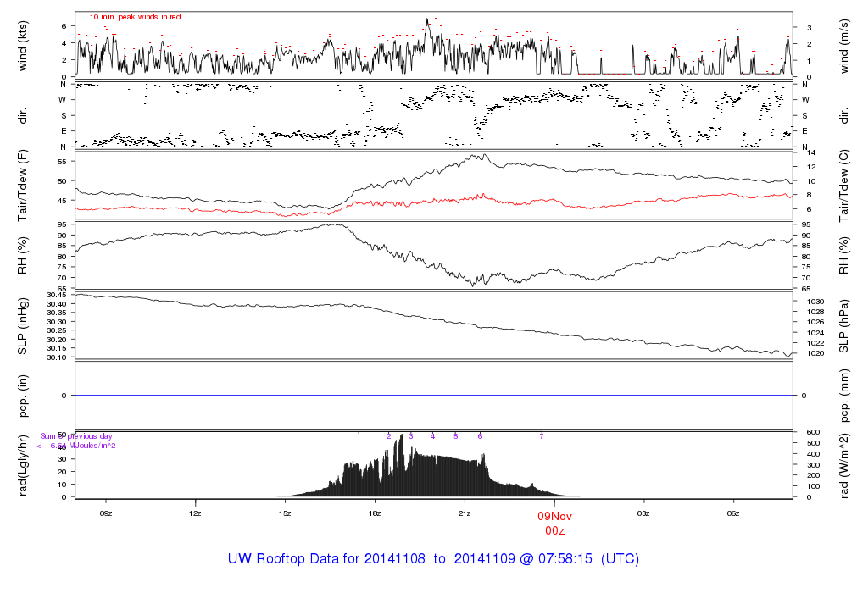Select purple marker 6 in radiation panel
This screenshot has width=868, height=593.
pyautogui.click(x=480, y=436)
